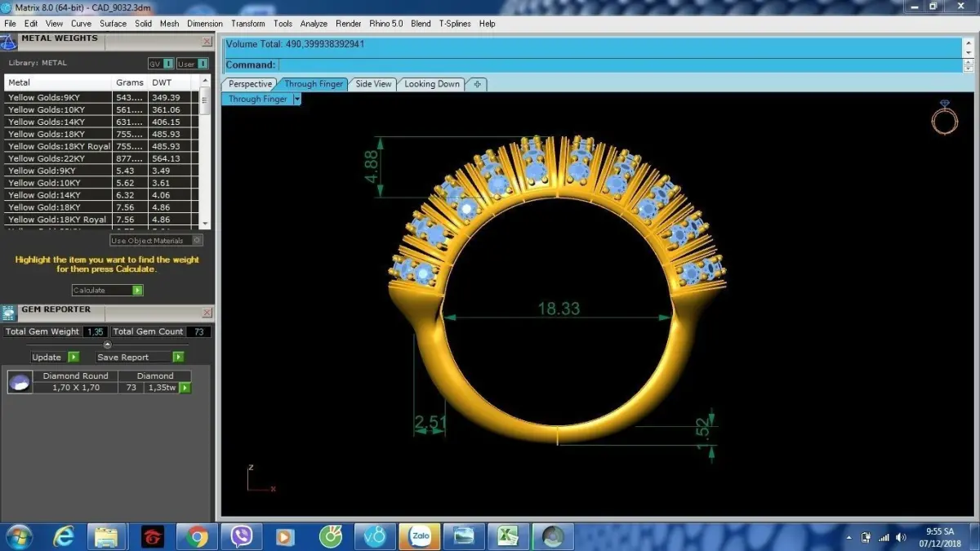Open the File menu
Viewport: 980px width, 551px height.
point(11,24)
